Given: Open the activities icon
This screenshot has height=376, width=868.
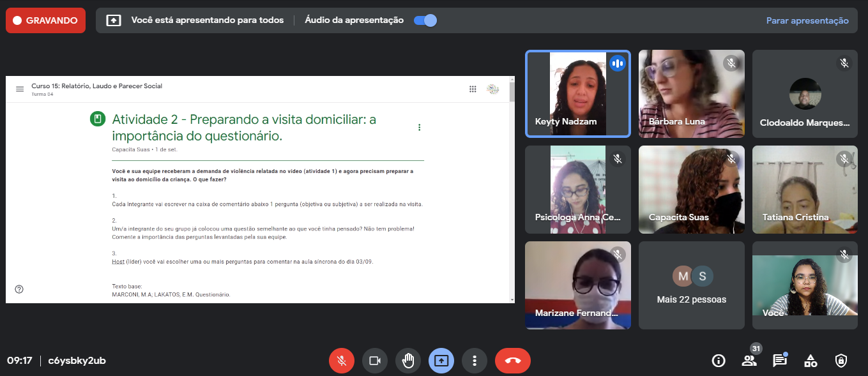Looking at the screenshot, I should pyautogui.click(x=811, y=361).
